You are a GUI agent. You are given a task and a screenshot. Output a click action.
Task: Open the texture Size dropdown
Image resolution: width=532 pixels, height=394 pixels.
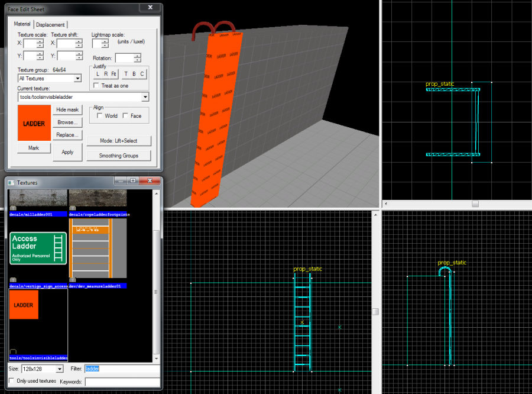tap(60, 369)
